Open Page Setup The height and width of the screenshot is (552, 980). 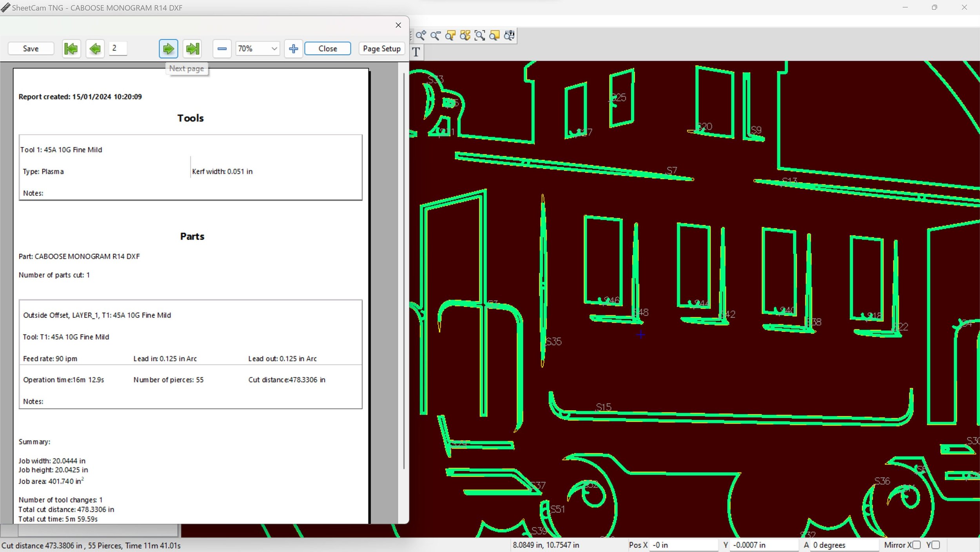tap(381, 49)
